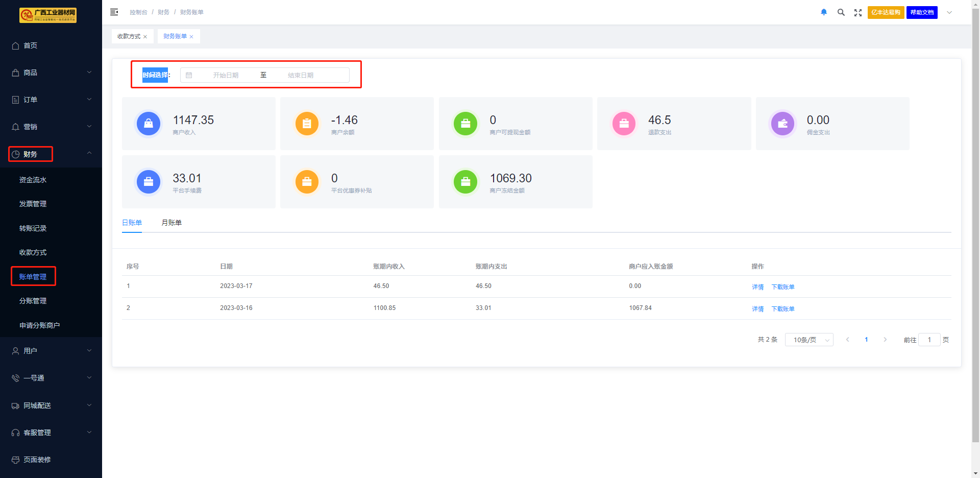980x478 pixels.
Task: Open the user dropdown arrow at top right
Action: pyautogui.click(x=949, y=13)
